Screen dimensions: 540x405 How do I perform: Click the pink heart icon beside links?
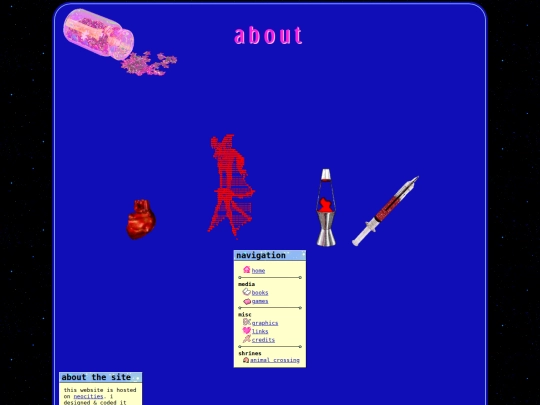tap(247, 331)
